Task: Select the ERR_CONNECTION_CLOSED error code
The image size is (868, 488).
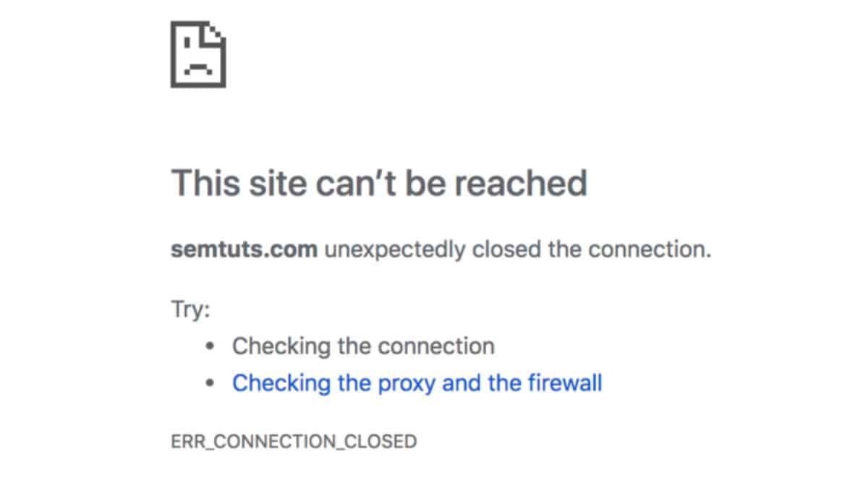Action: click(294, 441)
